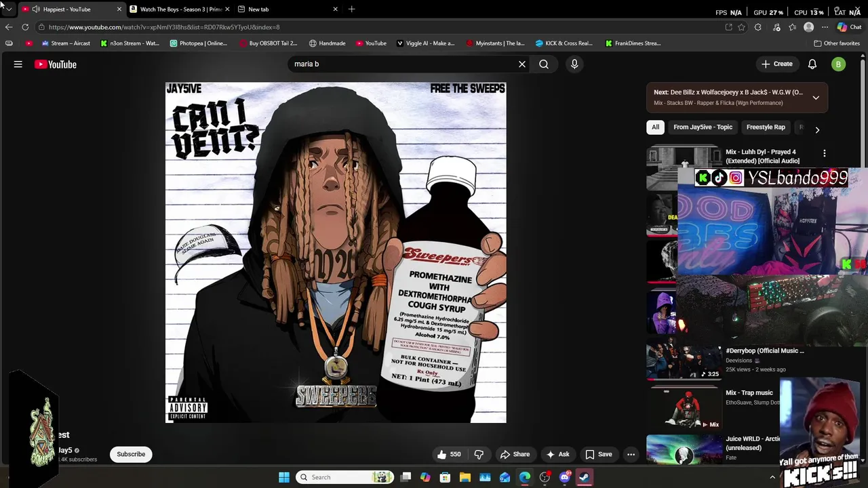Open the 'Handmade' bookmark
The width and height of the screenshot is (868, 488).
[x=327, y=43]
